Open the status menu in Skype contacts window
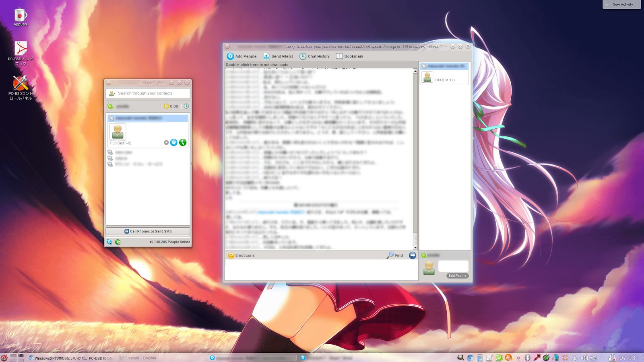 click(x=110, y=106)
